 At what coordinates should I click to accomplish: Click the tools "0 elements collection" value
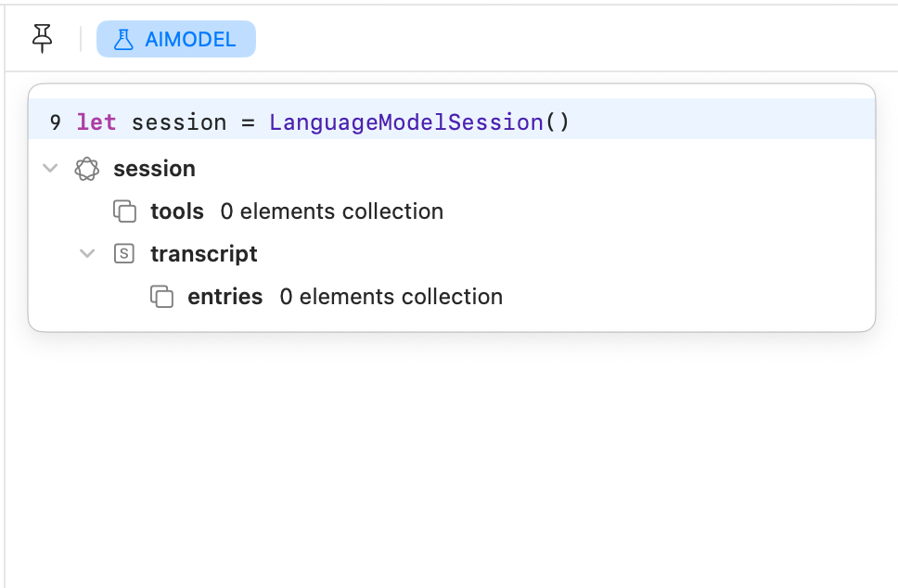[x=332, y=211]
